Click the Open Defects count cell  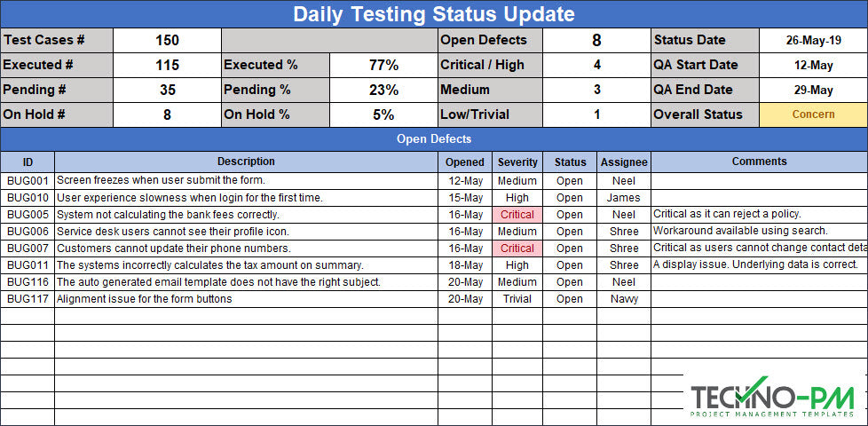click(596, 40)
